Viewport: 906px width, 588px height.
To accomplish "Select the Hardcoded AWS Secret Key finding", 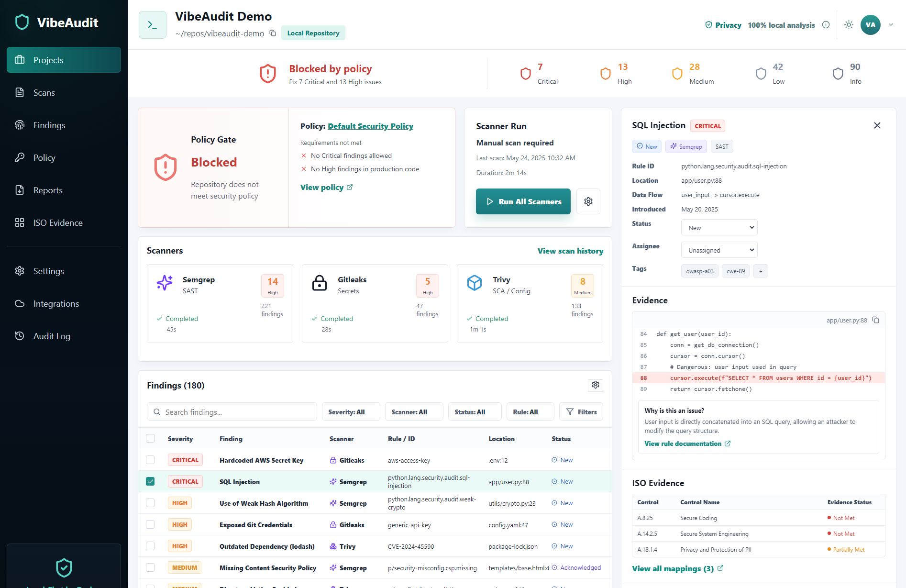I will (x=261, y=460).
